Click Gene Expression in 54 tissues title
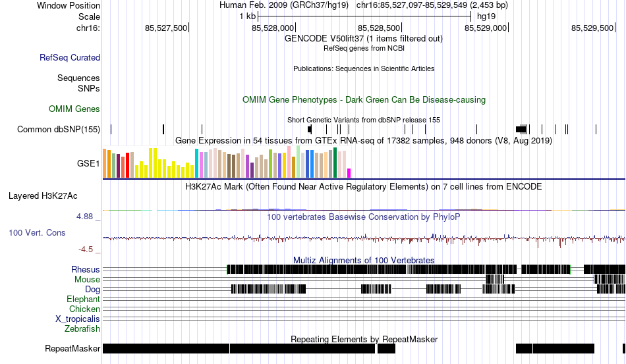This screenshot has width=626, height=364. [x=364, y=141]
